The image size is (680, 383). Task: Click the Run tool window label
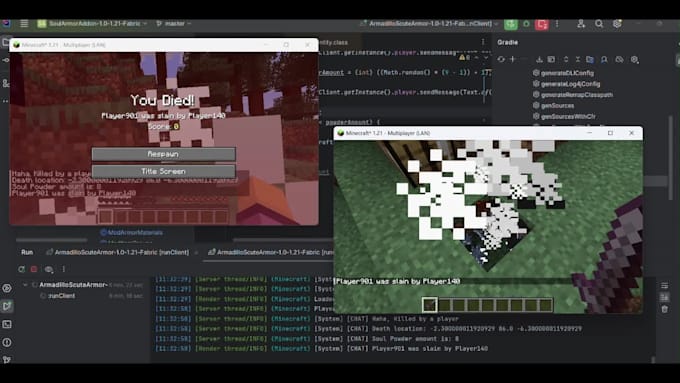tap(27, 252)
